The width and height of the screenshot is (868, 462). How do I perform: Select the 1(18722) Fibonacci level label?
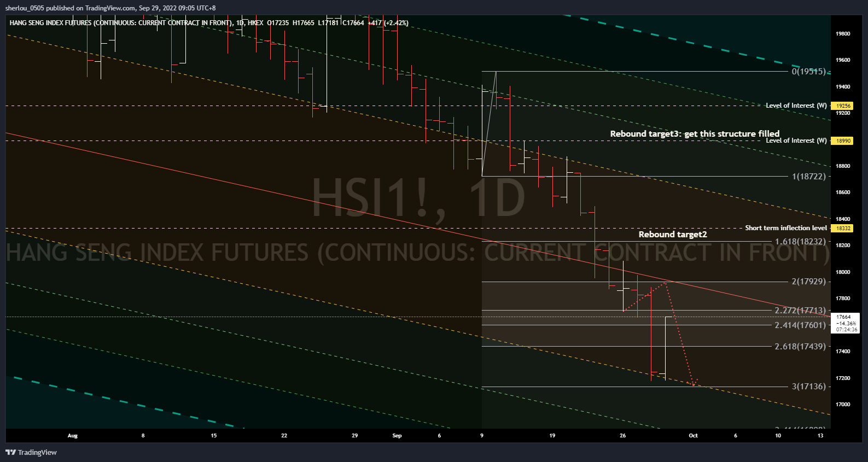(x=809, y=177)
